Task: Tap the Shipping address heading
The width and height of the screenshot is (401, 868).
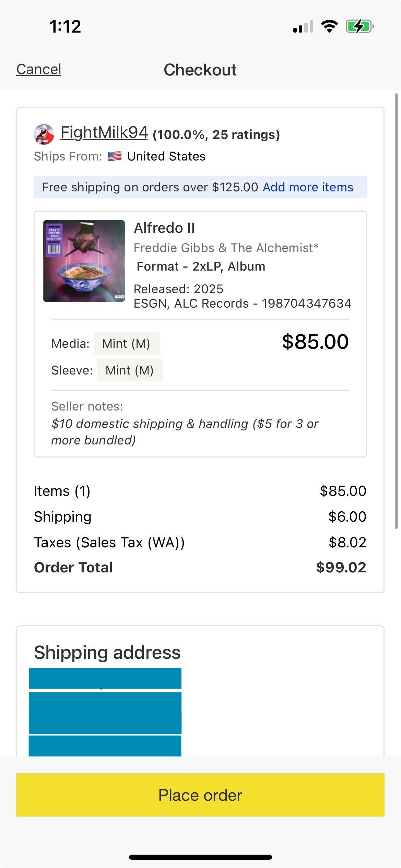Action: 107,652
